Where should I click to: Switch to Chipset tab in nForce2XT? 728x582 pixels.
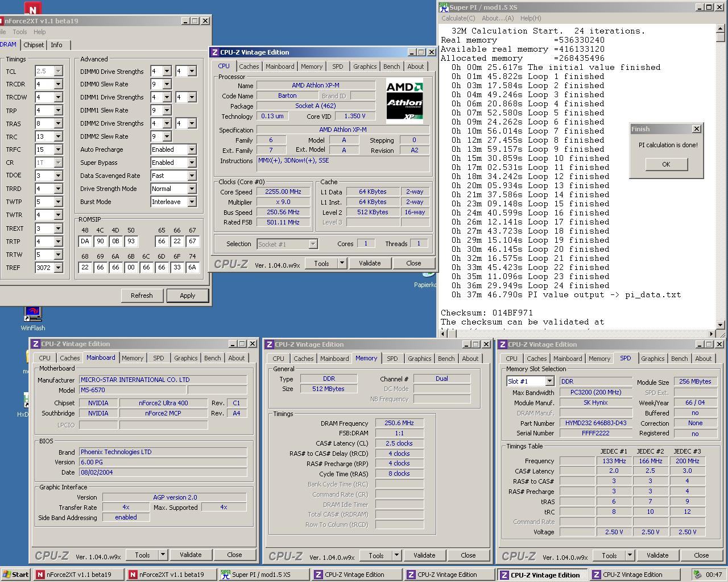pyautogui.click(x=34, y=45)
